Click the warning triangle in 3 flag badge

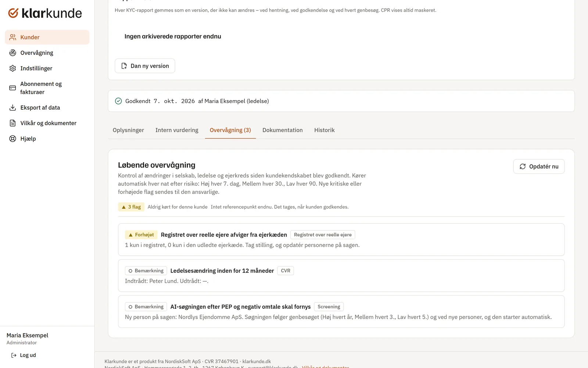[x=124, y=207]
